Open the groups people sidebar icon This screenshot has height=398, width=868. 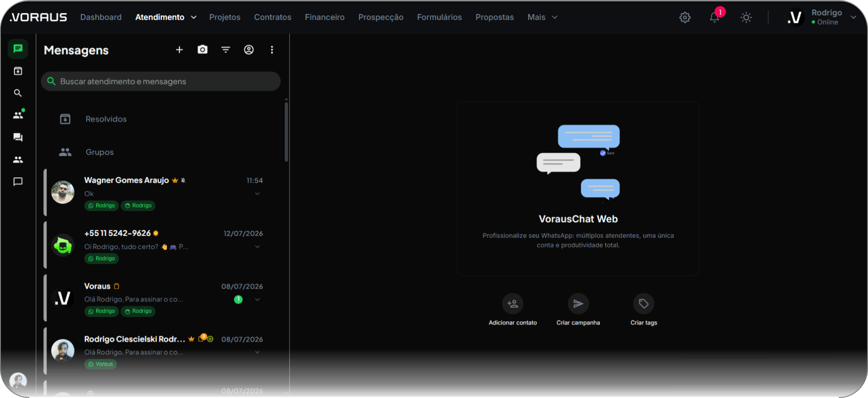(18, 159)
